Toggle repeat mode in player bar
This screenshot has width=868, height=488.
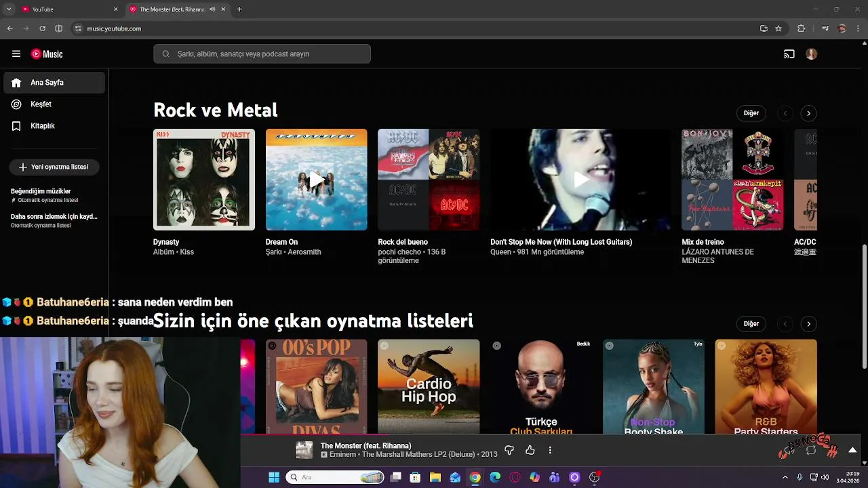[811, 450]
